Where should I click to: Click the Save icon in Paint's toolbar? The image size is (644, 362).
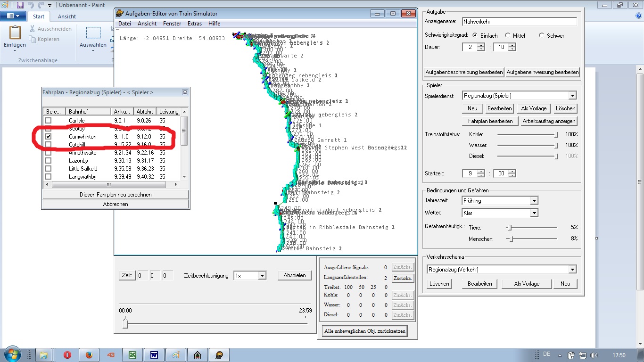pos(20,5)
